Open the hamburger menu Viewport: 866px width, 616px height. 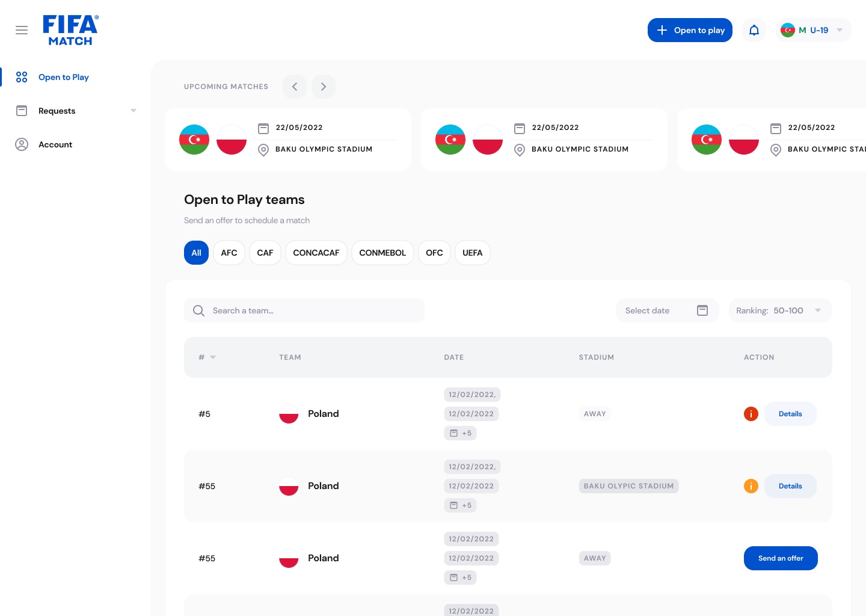(x=22, y=30)
